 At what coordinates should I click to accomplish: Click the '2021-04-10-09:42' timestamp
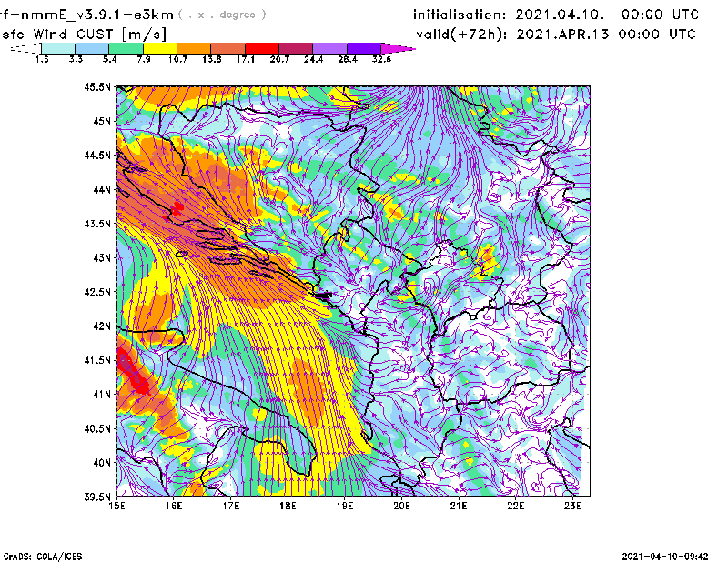tap(665, 557)
